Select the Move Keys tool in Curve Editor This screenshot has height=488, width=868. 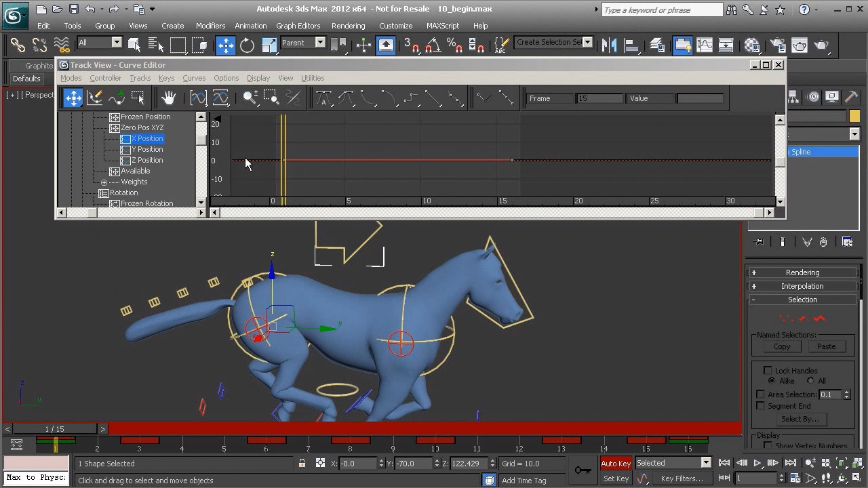pos(73,98)
